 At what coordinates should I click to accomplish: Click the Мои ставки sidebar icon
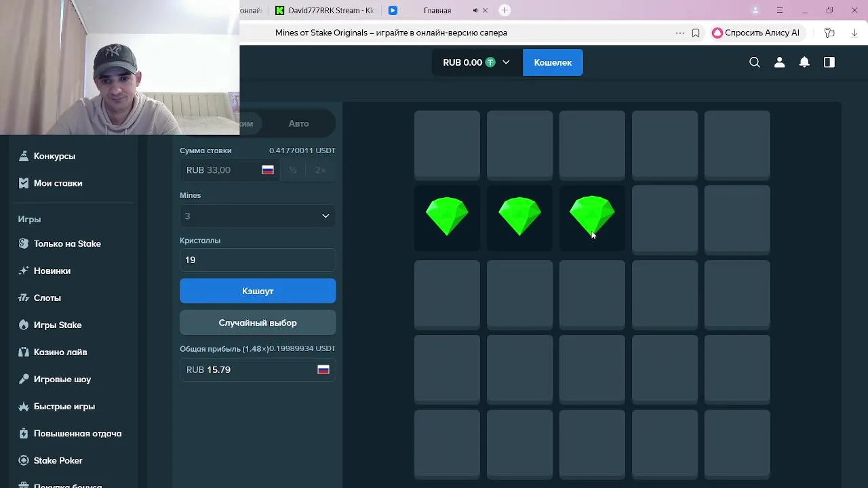point(24,183)
